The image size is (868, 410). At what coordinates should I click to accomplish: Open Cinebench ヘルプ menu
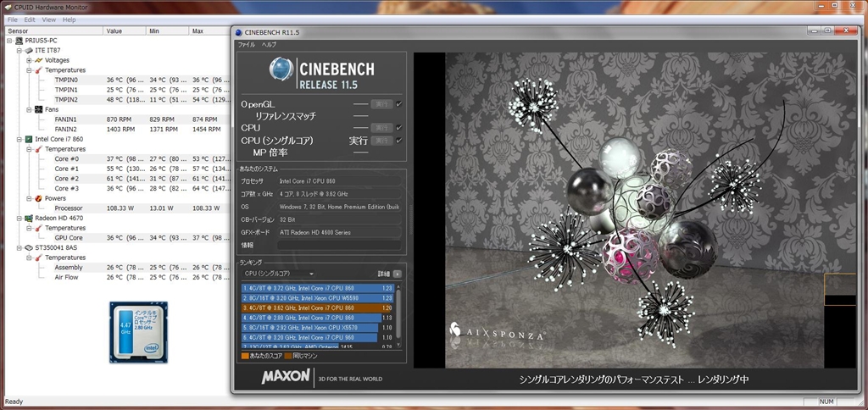point(269,44)
